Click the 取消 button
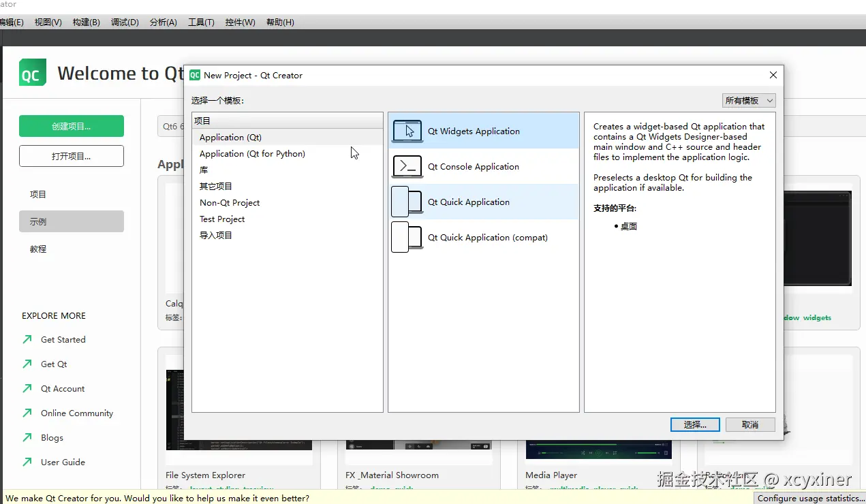The image size is (866, 504). [750, 424]
